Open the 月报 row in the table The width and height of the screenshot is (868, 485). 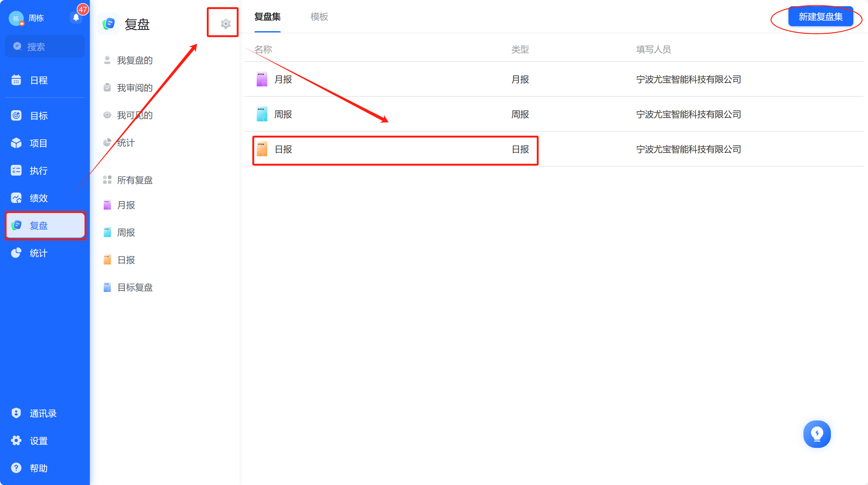coord(553,79)
